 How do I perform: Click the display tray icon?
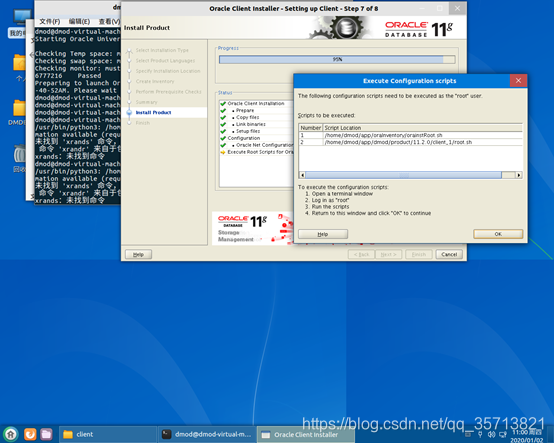point(502,434)
